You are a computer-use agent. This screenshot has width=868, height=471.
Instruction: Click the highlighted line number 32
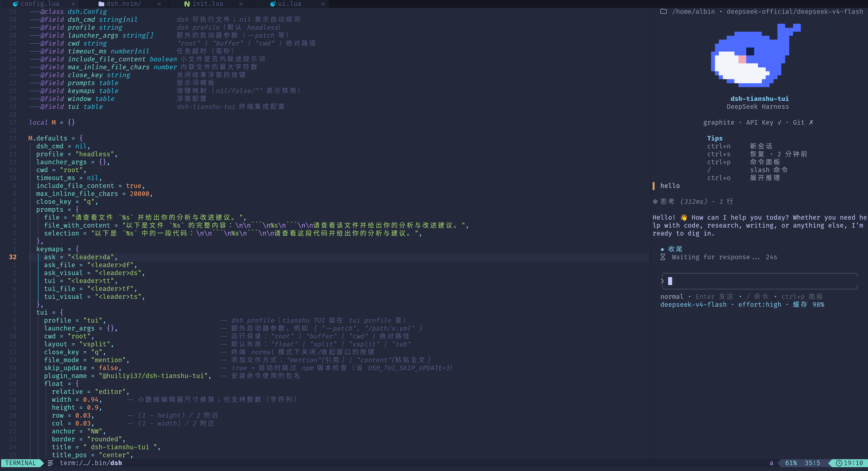click(13, 257)
